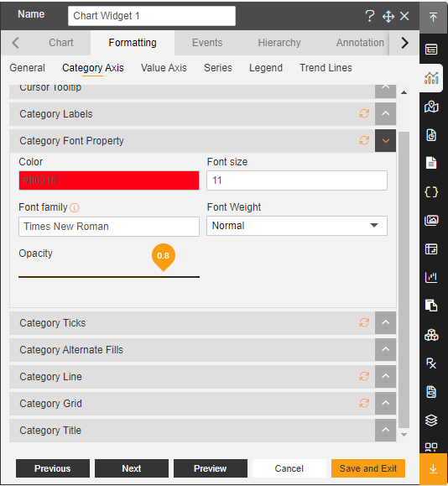Select the image gallery sidebar icon
The height and width of the screenshot is (486, 448).
tap(431, 221)
